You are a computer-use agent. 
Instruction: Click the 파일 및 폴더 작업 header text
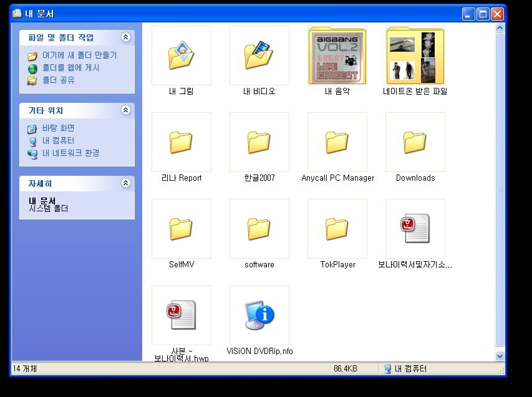pyautogui.click(x=61, y=37)
